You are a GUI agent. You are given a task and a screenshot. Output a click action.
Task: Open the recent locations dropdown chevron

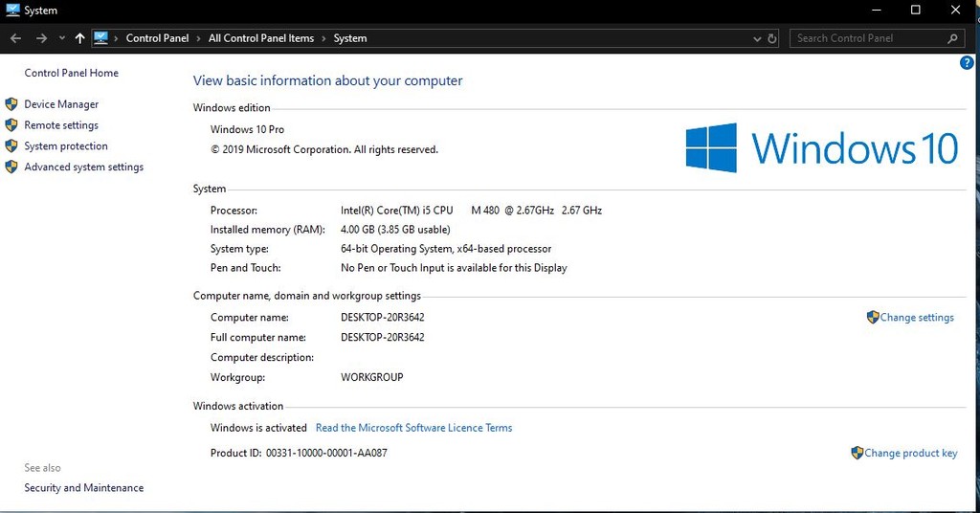click(x=61, y=38)
